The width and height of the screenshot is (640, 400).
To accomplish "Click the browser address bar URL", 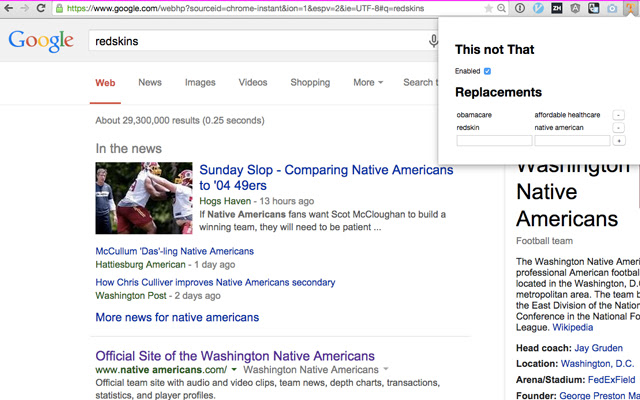I will click(245, 8).
